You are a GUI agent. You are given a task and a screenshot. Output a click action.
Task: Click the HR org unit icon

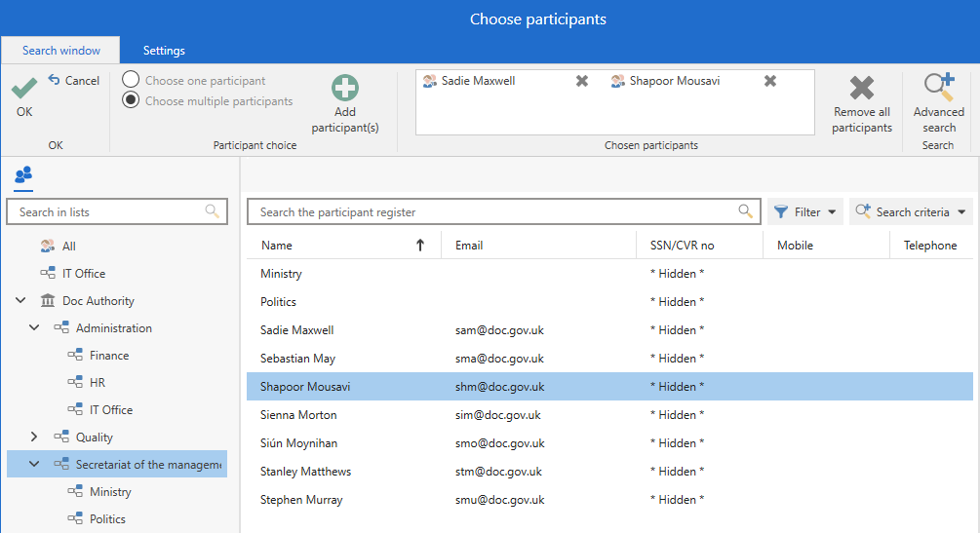pos(75,382)
